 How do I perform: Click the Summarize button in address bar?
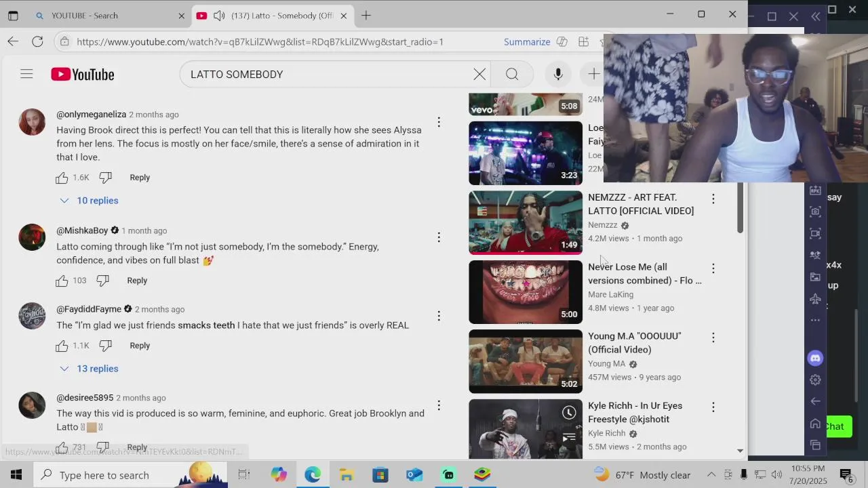pos(527,42)
